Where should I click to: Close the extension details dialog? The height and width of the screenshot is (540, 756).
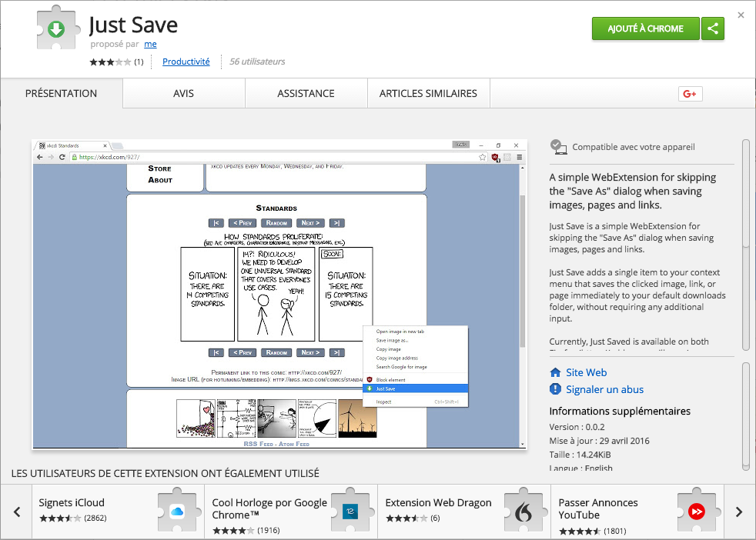tap(741, 15)
